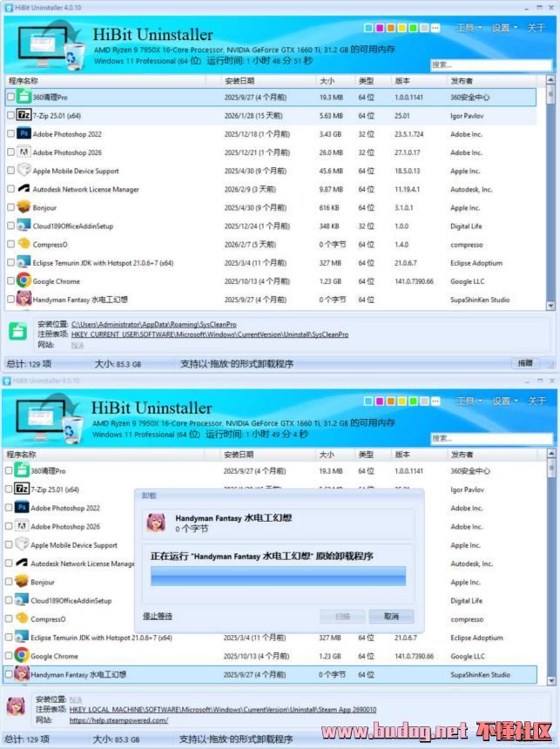
Task: Click the 7-Zip icon in upper window list
Action: tap(24, 115)
